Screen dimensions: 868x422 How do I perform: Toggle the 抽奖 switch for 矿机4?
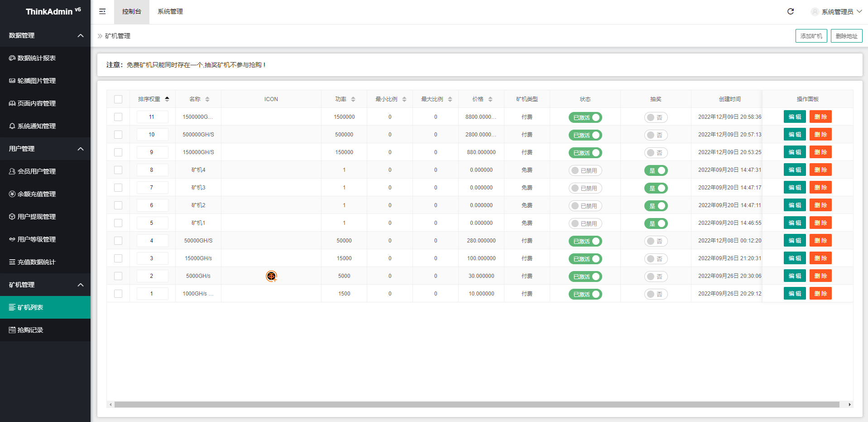[x=656, y=170]
